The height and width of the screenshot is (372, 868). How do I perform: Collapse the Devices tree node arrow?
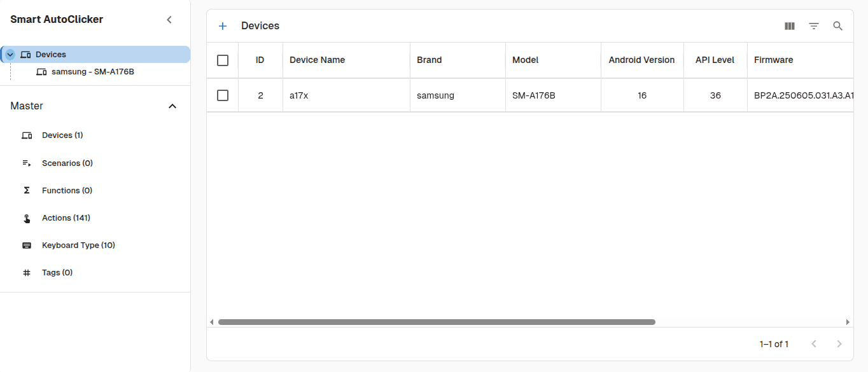(10, 55)
